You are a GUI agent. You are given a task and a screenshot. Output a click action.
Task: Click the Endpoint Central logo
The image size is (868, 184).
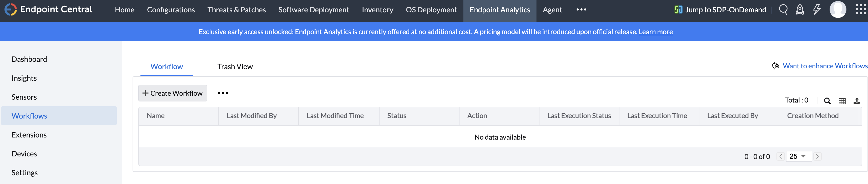(48, 9)
